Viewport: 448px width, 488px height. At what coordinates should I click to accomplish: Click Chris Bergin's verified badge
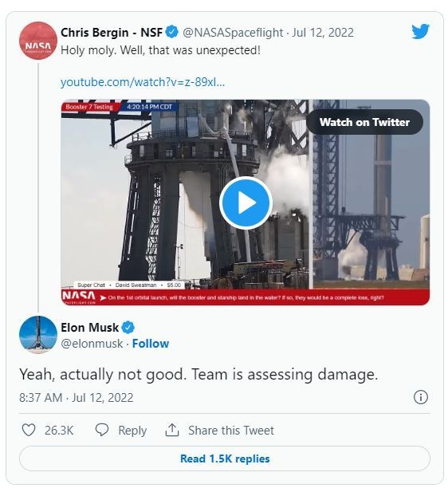click(171, 33)
